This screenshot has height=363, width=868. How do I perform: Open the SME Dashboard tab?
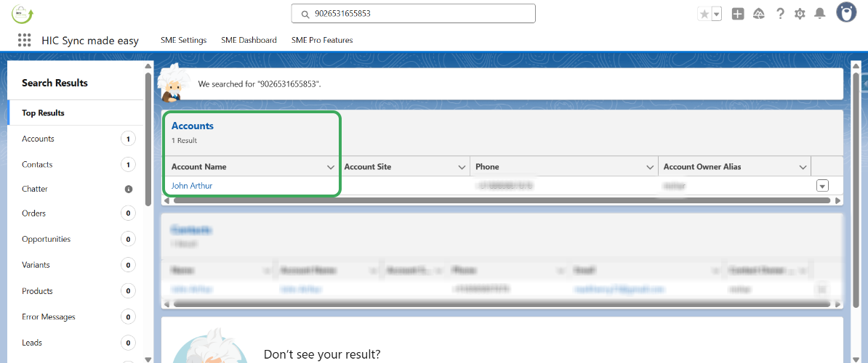coord(249,40)
